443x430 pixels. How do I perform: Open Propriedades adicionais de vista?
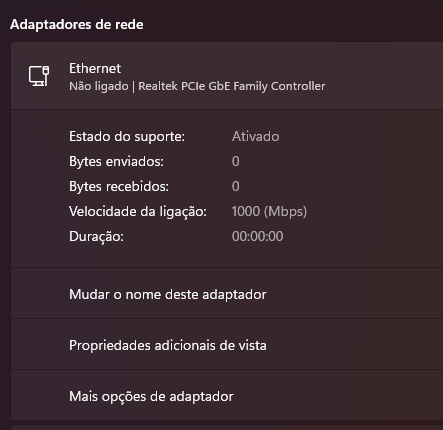pyautogui.click(x=227, y=344)
